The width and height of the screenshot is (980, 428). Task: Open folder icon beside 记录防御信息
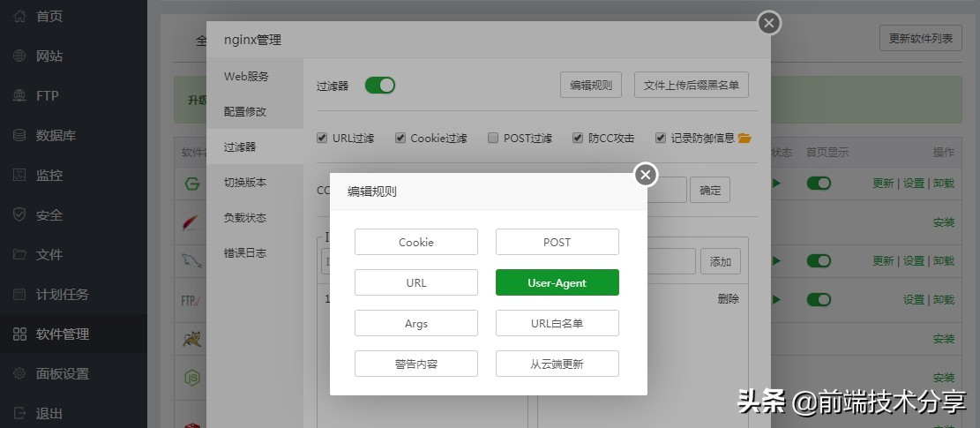pyautogui.click(x=744, y=138)
